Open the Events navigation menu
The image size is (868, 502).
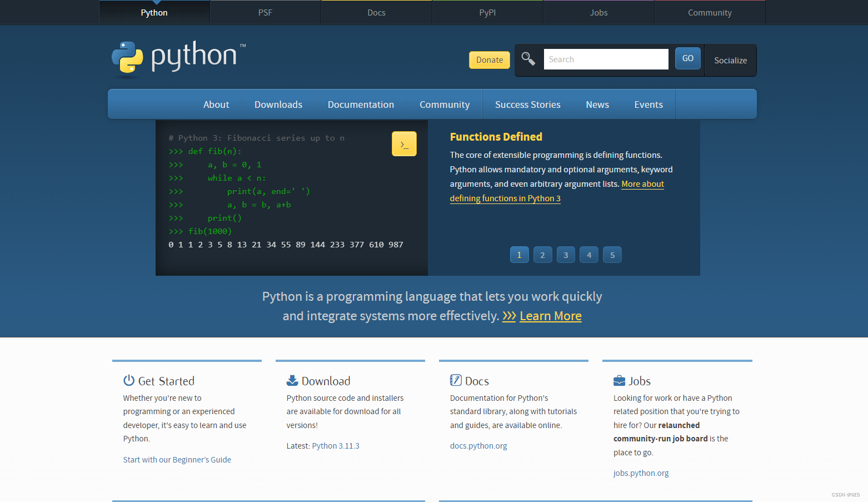pos(648,105)
